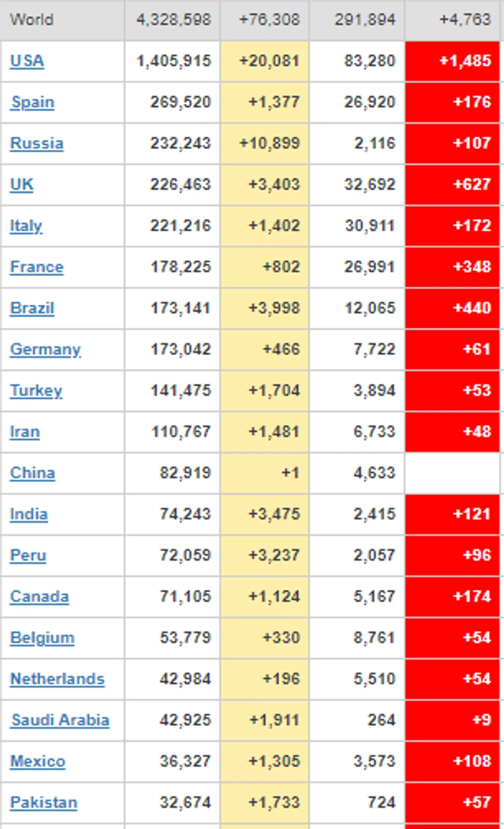Open the India country page
Image resolution: width=504 pixels, height=829 pixels.
[x=29, y=515]
